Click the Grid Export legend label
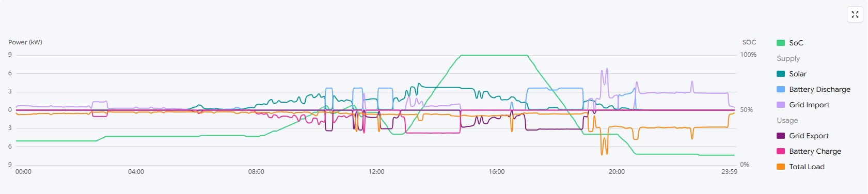This screenshot has height=194, width=868. [809, 136]
